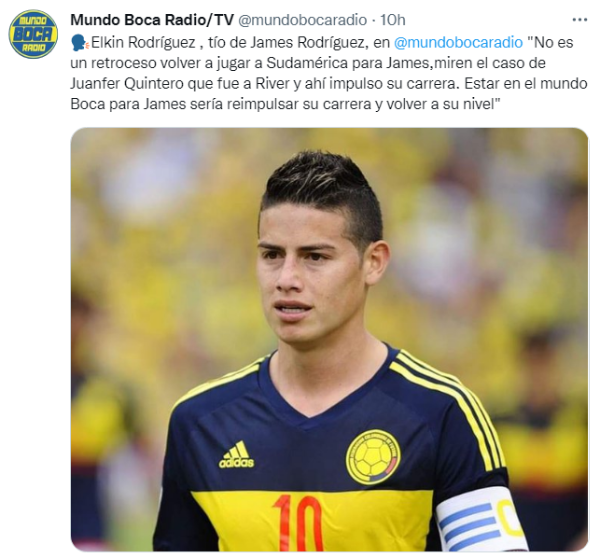Screen dimensions: 600x558
Task: Click the striped captain armband in the photo
Action: point(482,520)
